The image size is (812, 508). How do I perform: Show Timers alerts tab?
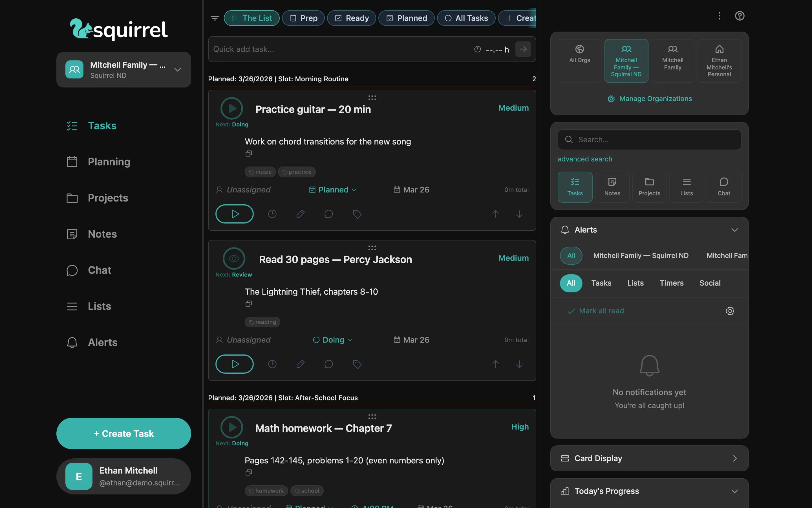pyautogui.click(x=671, y=283)
